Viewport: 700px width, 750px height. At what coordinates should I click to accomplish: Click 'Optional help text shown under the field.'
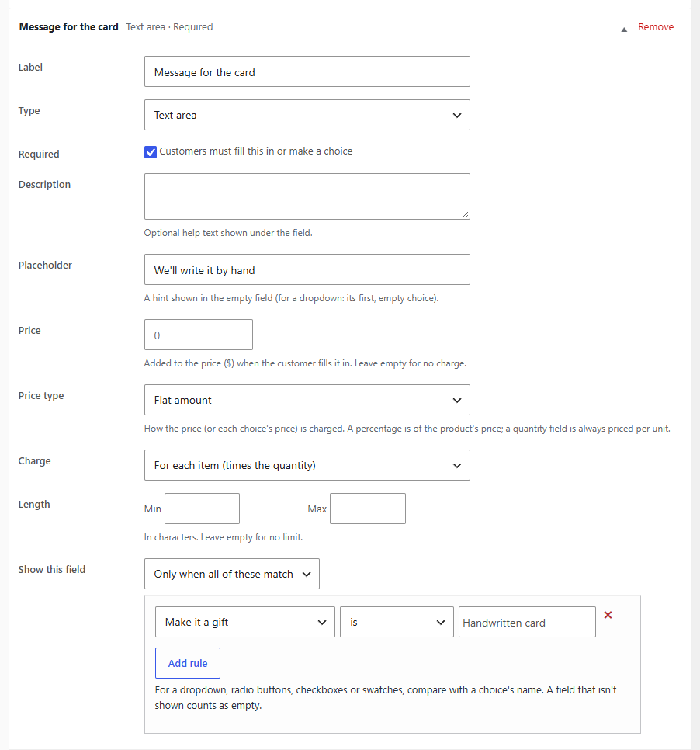(228, 233)
